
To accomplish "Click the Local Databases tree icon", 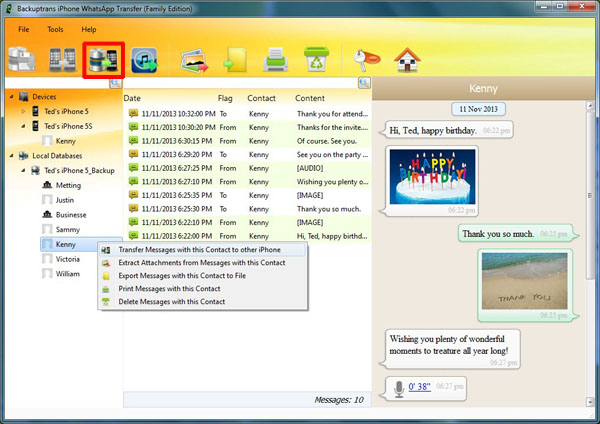I will 24,156.
